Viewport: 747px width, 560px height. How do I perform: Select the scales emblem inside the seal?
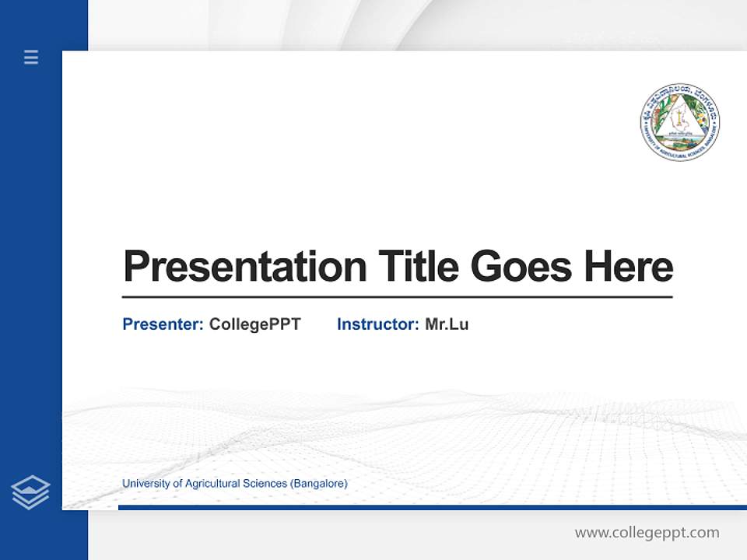(679, 117)
